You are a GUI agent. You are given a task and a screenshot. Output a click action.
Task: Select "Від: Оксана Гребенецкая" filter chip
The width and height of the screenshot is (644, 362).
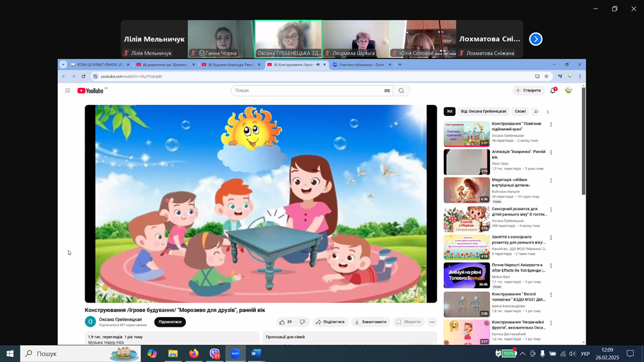pos(483,111)
